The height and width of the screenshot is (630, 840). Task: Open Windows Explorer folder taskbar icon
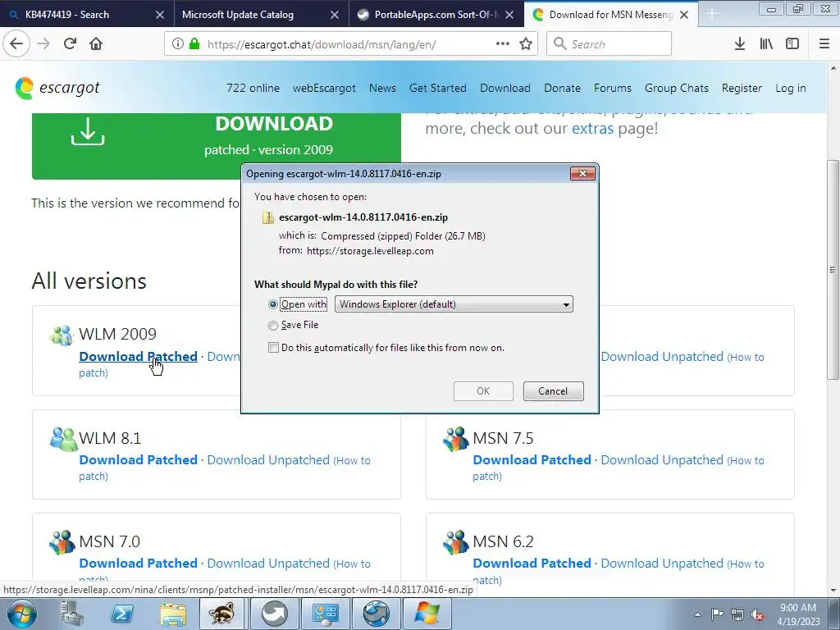(x=173, y=614)
